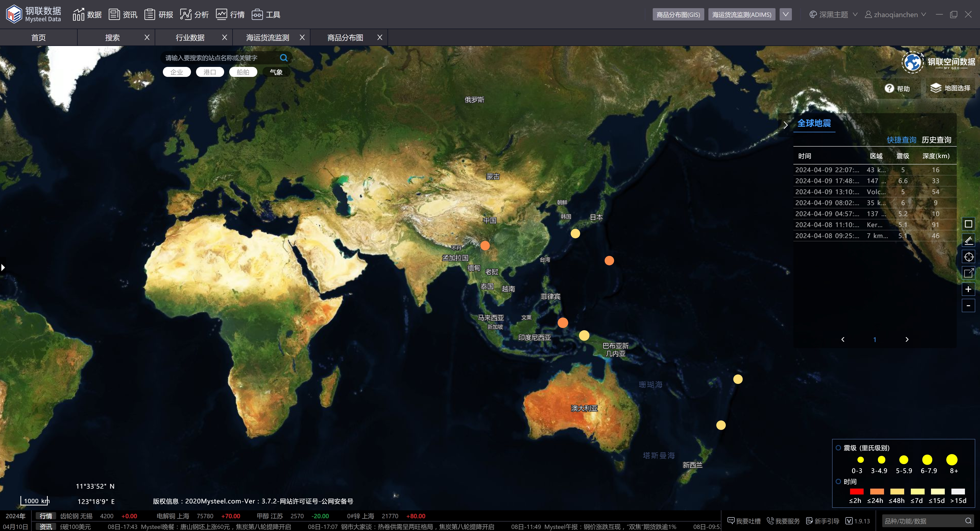Screen dimensions: 980x531
Task: Click the 钢联空间数据 globe logo
Action: pyautogui.click(x=912, y=62)
